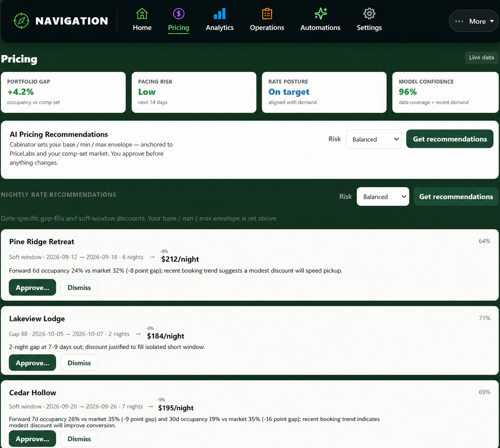The height and width of the screenshot is (448, 500).
Task: Click the 64% confidence on Pine Ridge Retreat
Action: click(485, 241)
